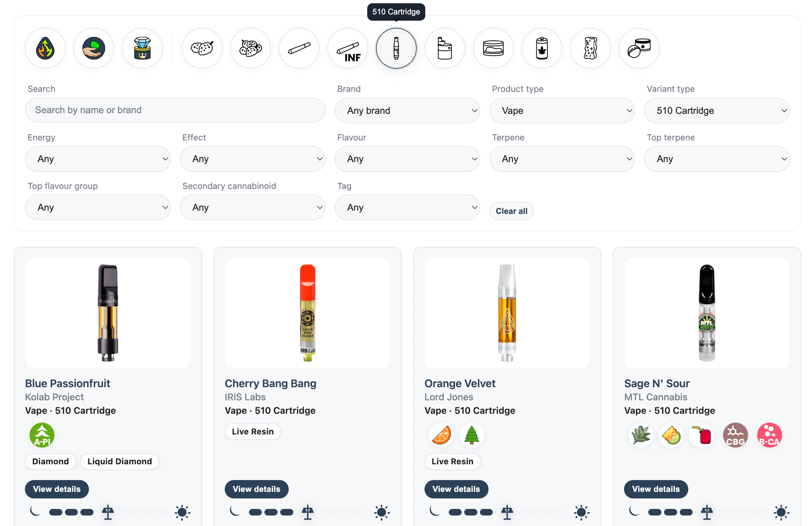The height and width of the screenshot is (526, 812).
Task: Click the topical cream jar icon
Action: click(639, 48)
